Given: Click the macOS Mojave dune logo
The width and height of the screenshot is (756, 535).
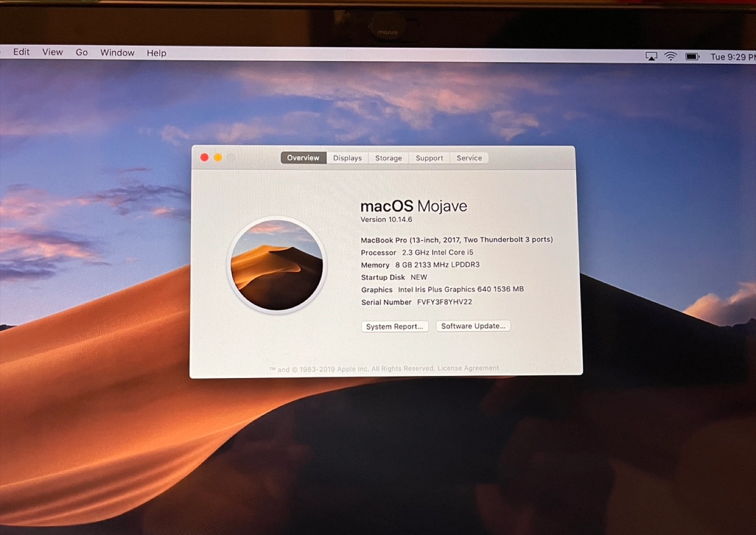Looking at the screenshot, I should point(277,265).
